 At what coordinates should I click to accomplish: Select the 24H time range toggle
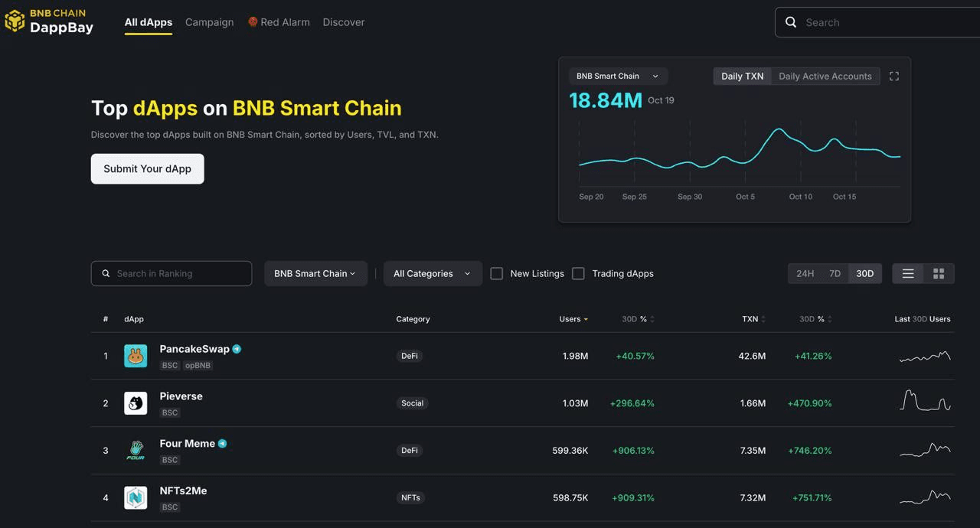[805, 274]
